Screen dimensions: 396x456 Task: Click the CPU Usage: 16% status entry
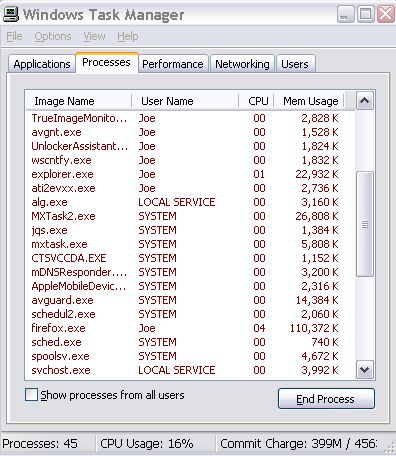pos(147,444)
